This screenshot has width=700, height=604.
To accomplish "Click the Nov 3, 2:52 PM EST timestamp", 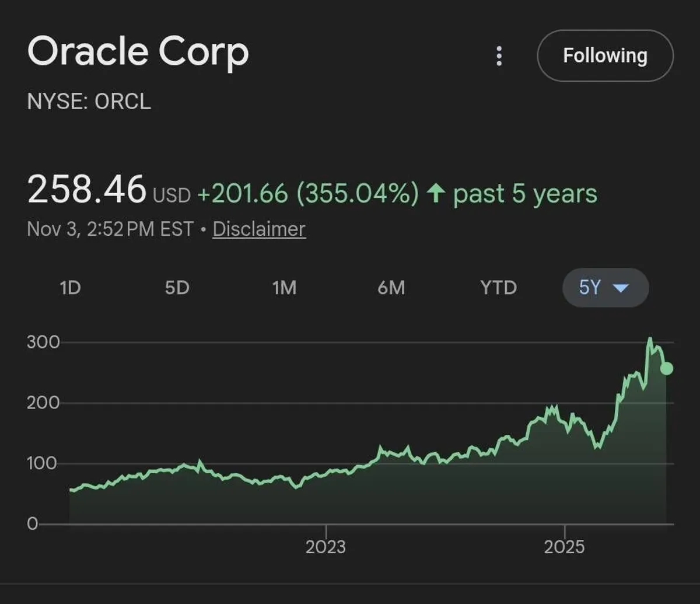I will pyautogui.click(x=110, y=229).
